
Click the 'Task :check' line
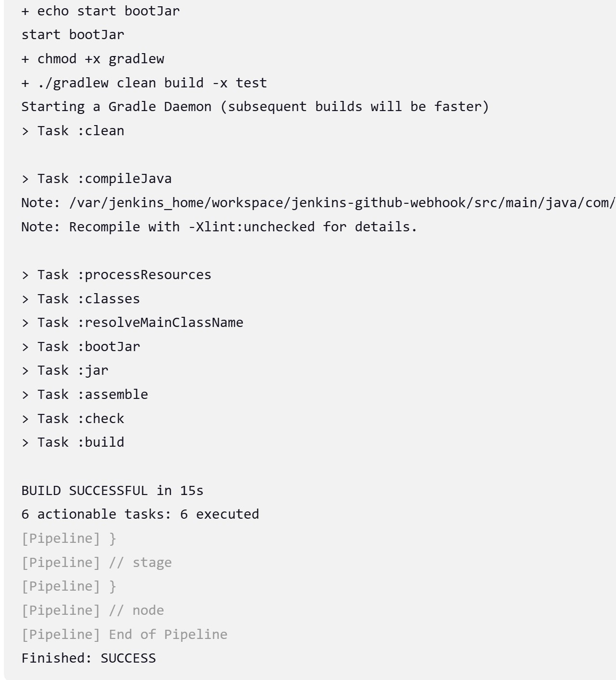[73, 419]
